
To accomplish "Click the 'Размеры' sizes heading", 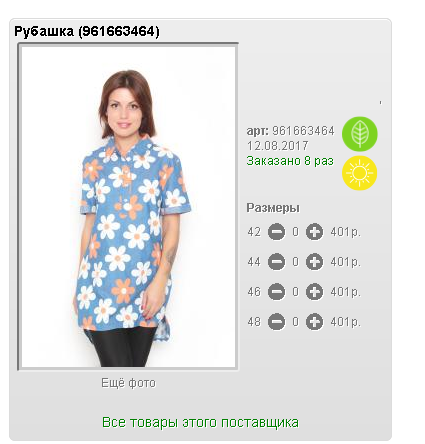I will point(273,208).
